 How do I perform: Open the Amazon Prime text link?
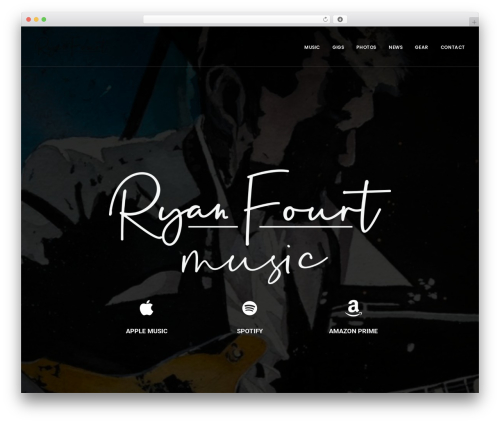[x=353, y=331]
